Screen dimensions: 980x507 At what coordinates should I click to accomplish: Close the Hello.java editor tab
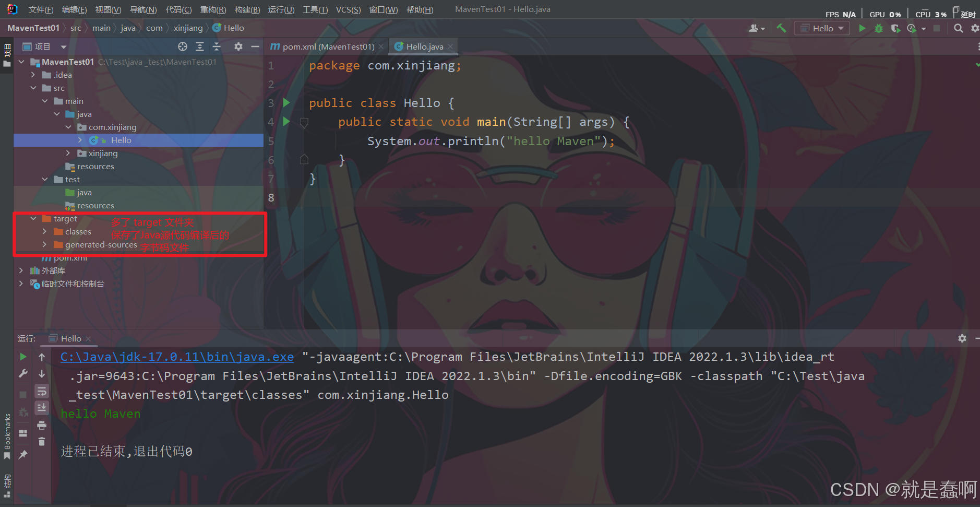pos(450,46)
